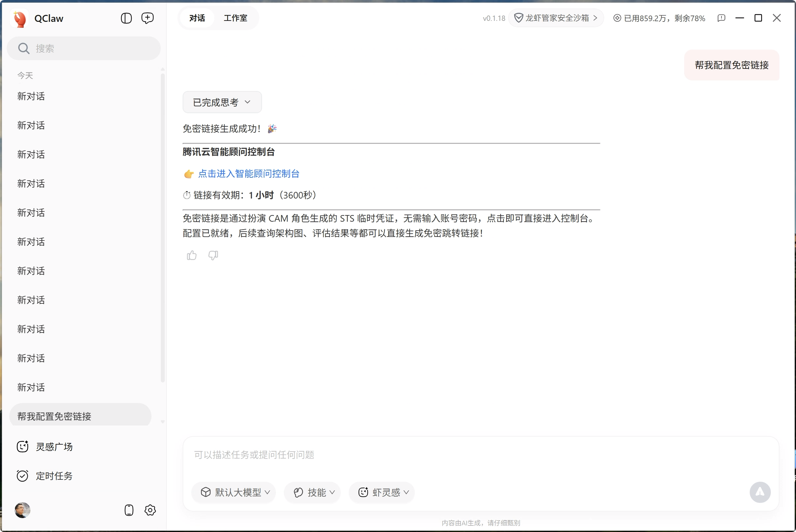Open the feedback message icon in title bar
Image resolution: width=796 pixels, height=532 pixels.
pyautogui.click(x=721, y=18)
